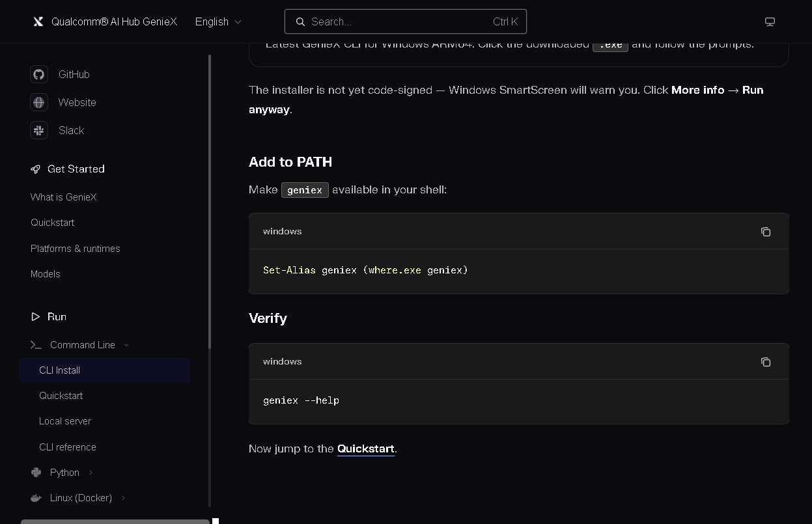Click the Get Started rocket icon
The image size is (812, 524).
point(35,169)
